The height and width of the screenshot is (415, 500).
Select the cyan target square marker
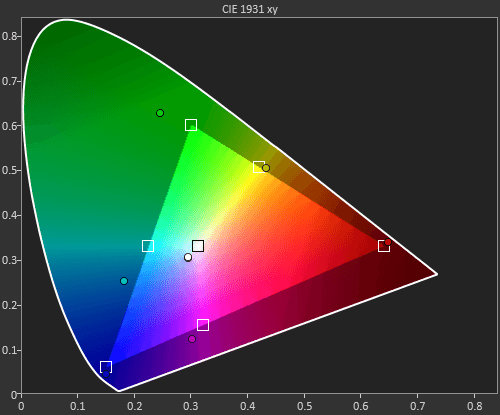click(x=148, y=246)
